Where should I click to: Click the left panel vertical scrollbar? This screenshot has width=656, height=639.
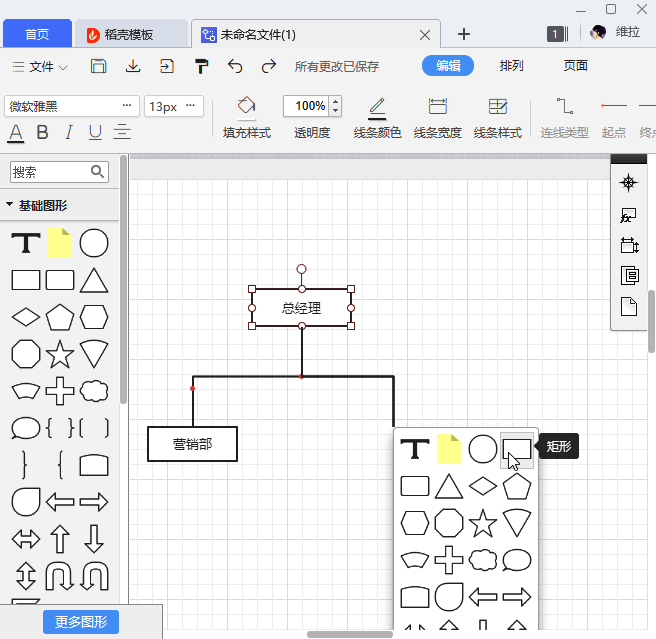123,280
